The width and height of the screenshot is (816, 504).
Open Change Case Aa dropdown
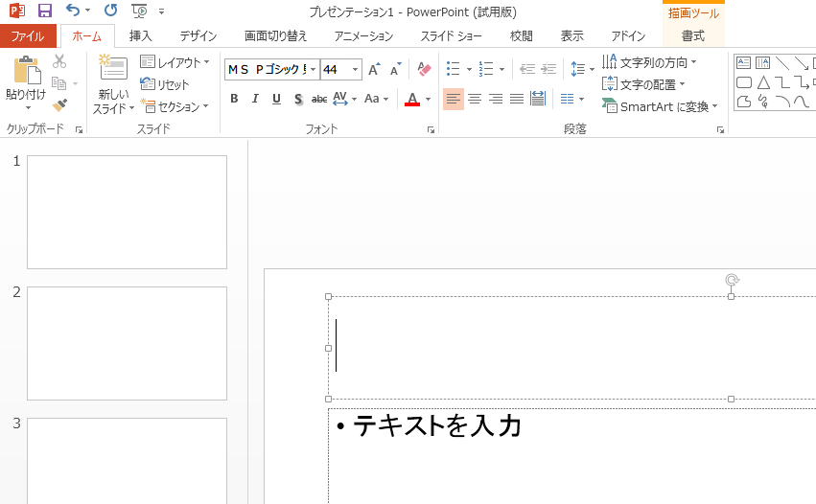(x=376, y=99)
